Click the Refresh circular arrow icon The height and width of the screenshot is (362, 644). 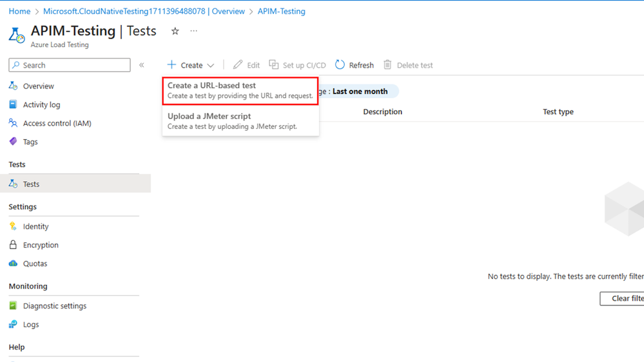[x=340, y=64]
